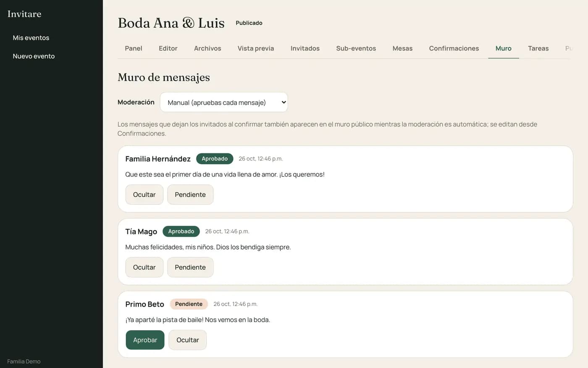Switch to the Panel tab
Screen dimensions: 588x368
coord(134,48)
